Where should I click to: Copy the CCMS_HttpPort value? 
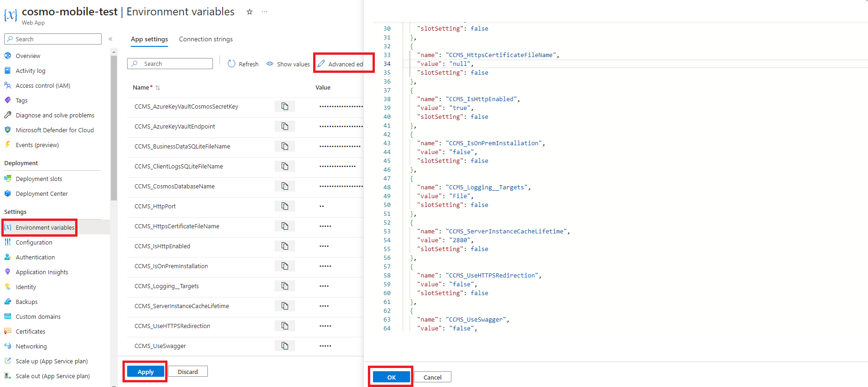(285, 206)
